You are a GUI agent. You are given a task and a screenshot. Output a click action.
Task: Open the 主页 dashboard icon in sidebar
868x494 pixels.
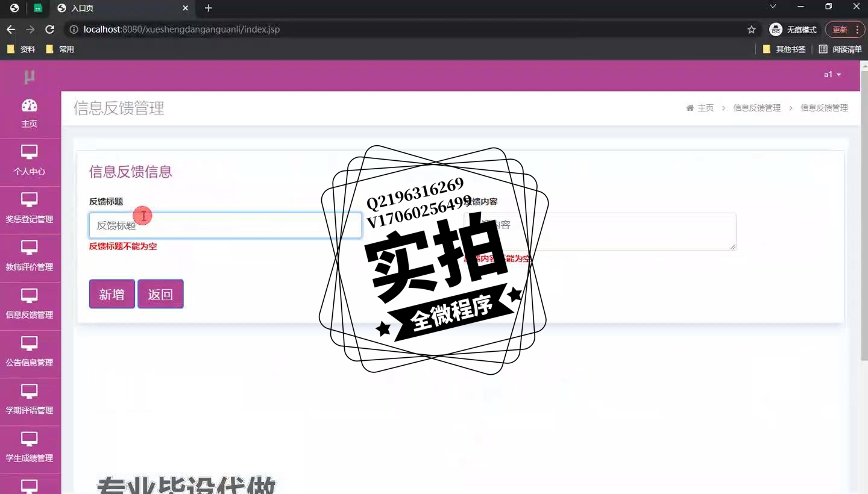30,106
